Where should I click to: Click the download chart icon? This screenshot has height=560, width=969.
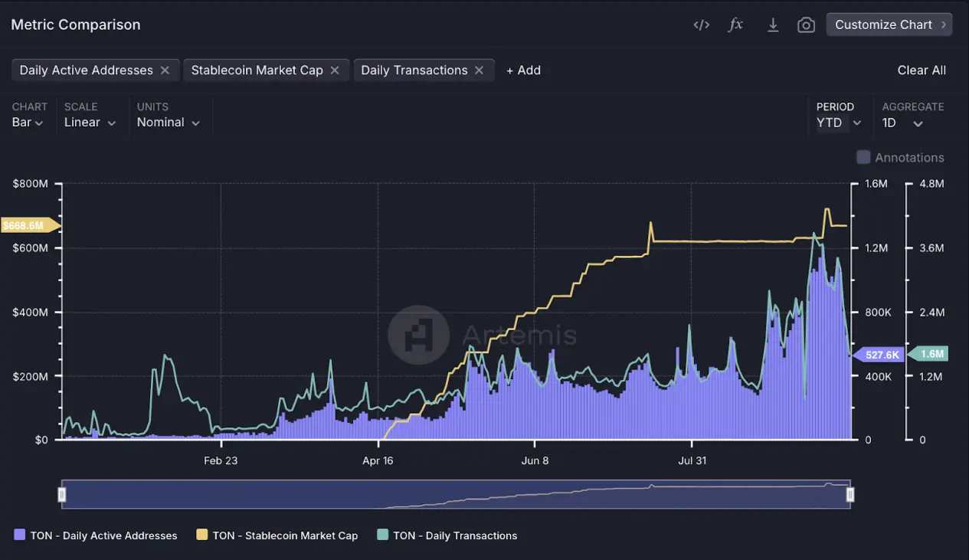(772, 24)
